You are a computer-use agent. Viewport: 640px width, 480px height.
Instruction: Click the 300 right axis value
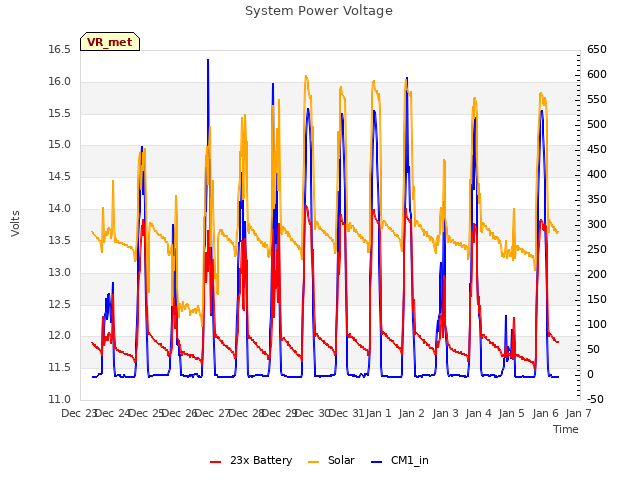pos(597,224)
